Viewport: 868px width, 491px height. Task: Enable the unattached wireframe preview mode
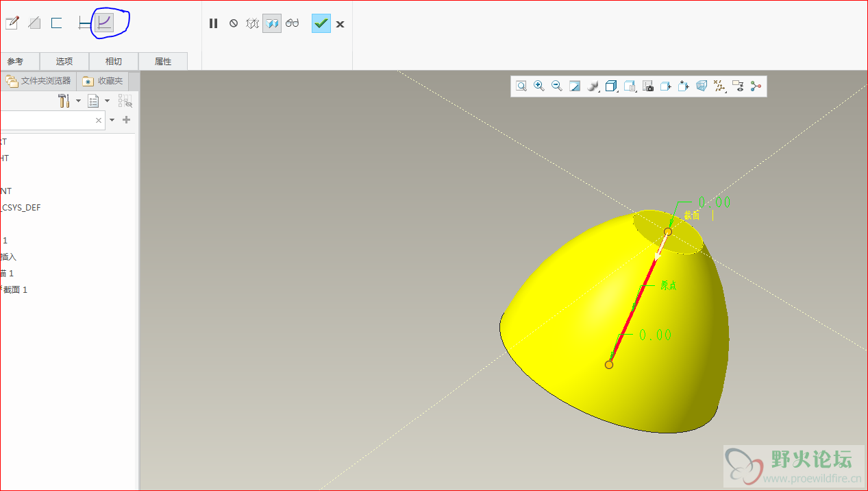253,23
